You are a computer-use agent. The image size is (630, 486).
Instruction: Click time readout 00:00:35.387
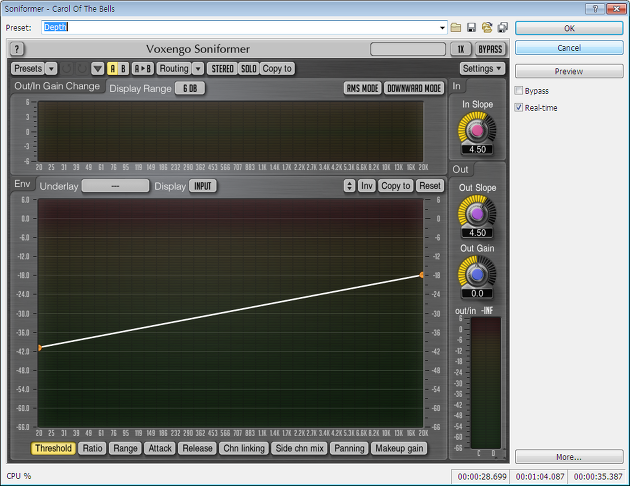click(597, 477)
